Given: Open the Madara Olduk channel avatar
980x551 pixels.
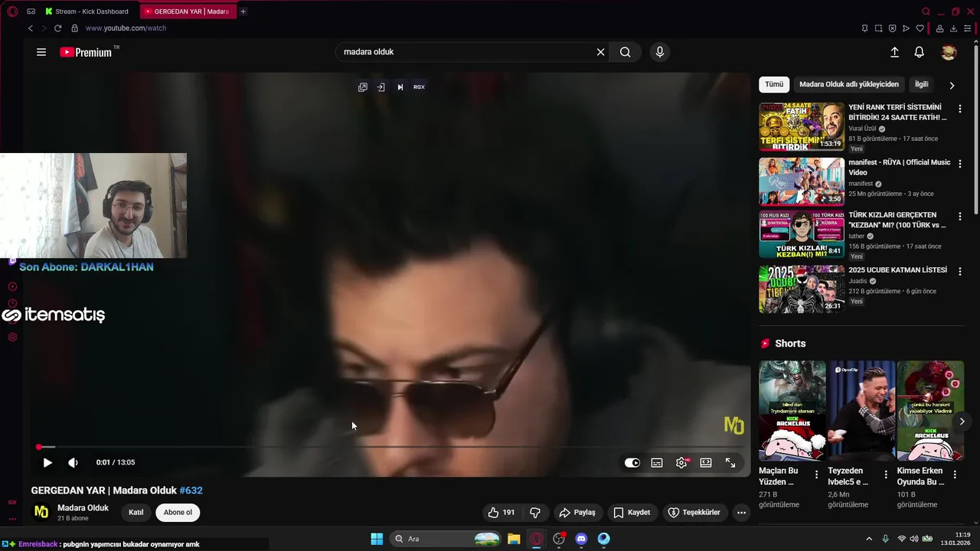Looking at the screenshot, I should pyautogui.click(x=41, y=512).
